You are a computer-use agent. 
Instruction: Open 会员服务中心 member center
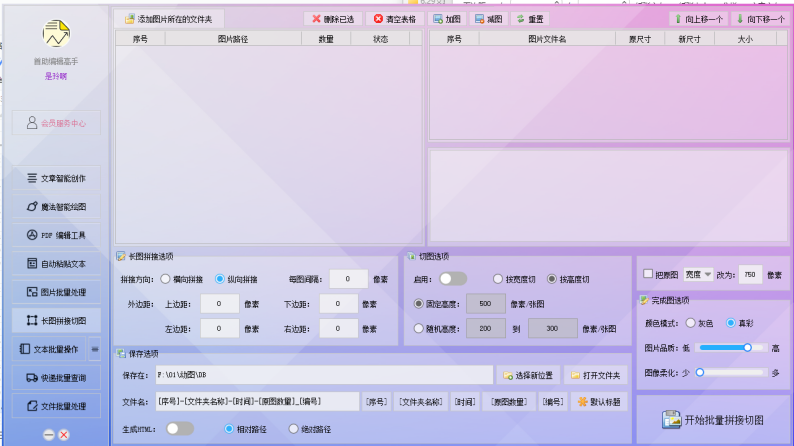(x=56, y=123)
